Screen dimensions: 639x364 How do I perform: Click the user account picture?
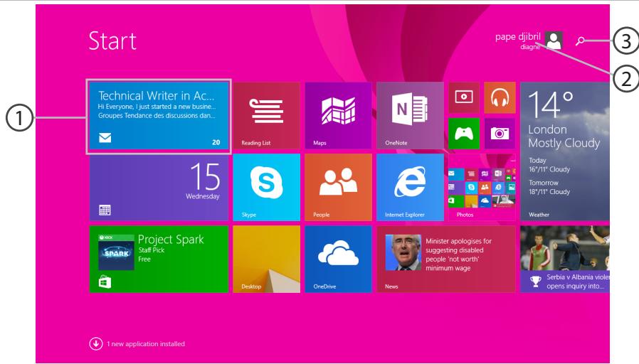click(554, 41)
